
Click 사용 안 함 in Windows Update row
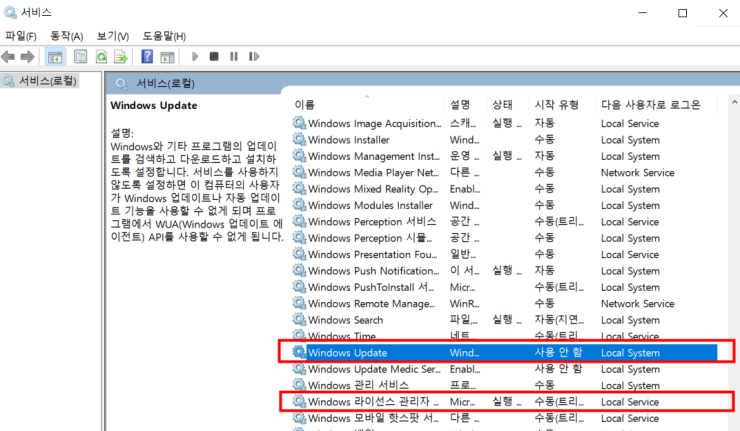[558, 353]
